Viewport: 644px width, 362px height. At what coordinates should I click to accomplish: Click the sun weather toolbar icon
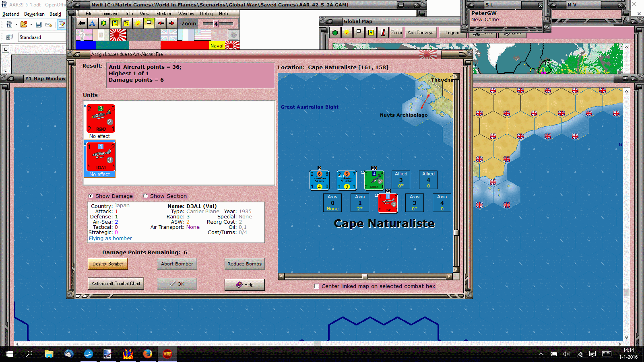click(138, 23)
